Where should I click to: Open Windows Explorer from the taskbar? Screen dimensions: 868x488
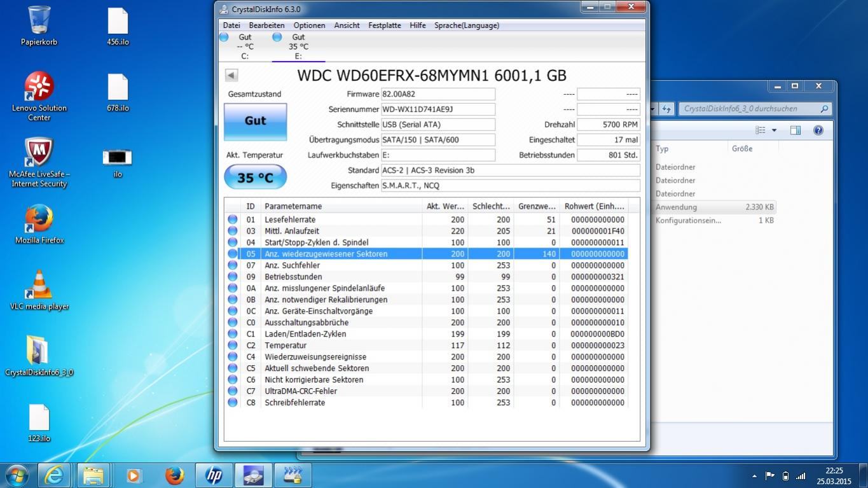point(93,475)
